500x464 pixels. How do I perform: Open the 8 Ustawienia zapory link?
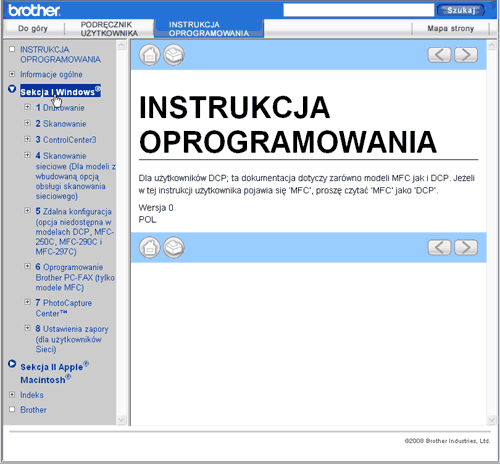(72, 339)
